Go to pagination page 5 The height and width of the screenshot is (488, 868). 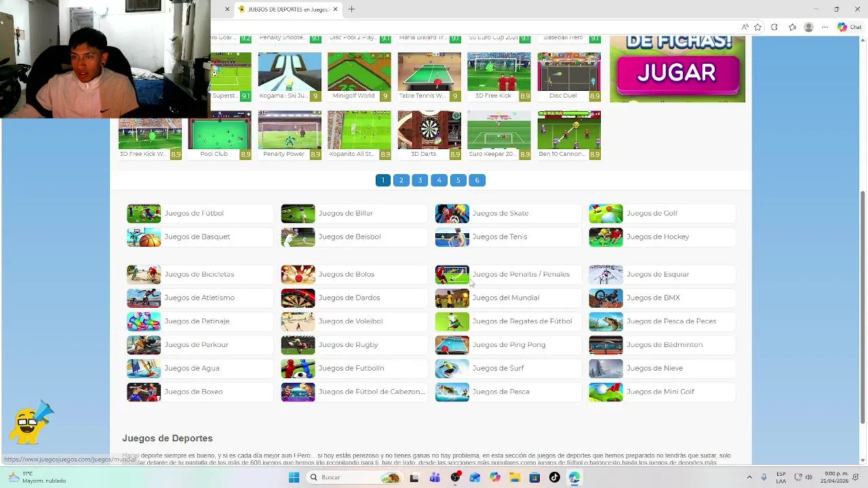coord(458,180)
